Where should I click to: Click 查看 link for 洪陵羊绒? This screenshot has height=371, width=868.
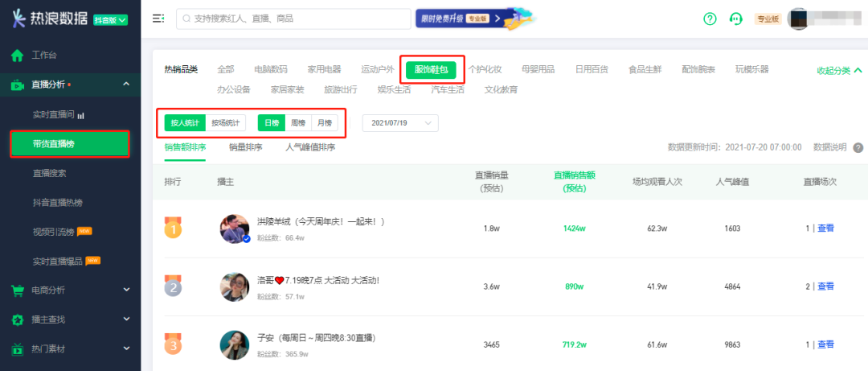tap(826, 228)
